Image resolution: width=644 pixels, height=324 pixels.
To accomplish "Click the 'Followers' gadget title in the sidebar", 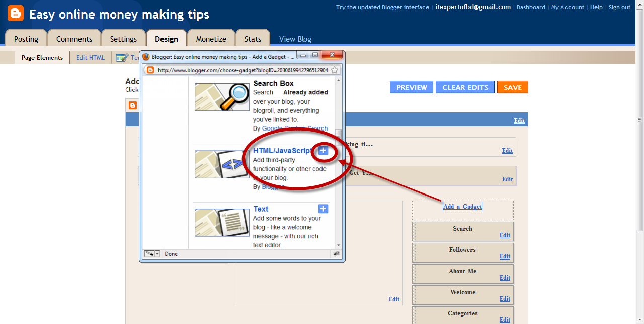I will 462,250.
